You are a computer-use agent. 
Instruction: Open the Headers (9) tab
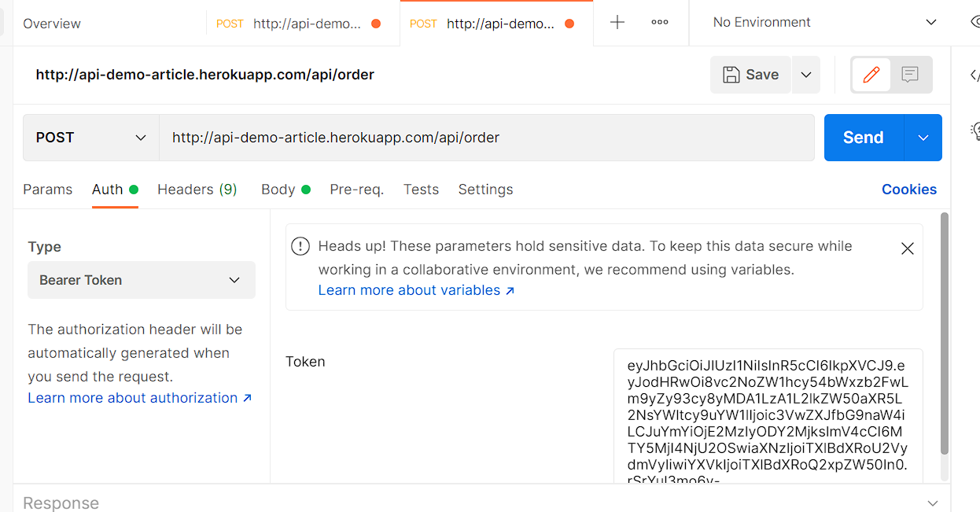click(197, 190)
